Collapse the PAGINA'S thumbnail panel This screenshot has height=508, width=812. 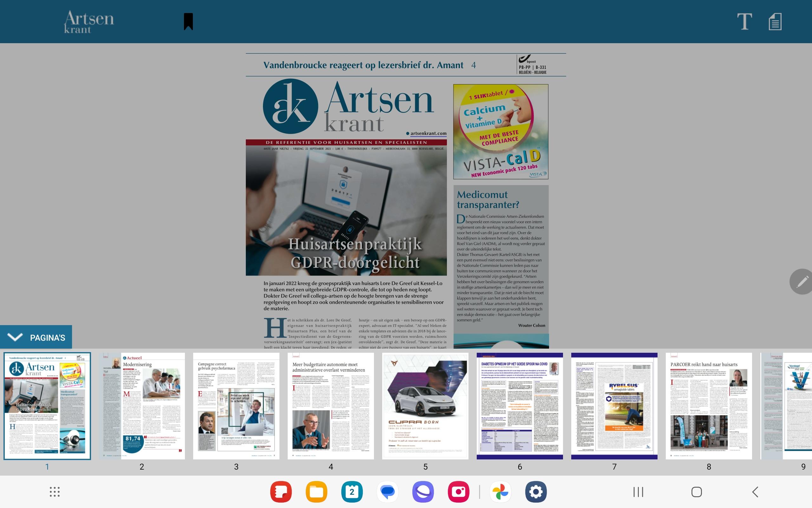click(x=36, y=337)
